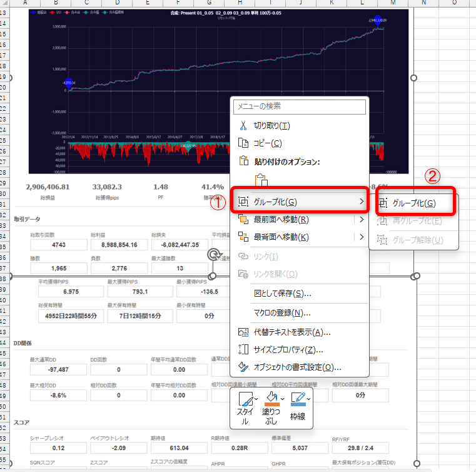This screenshot has height=472, width=476.
Task: Click value 7日12時間15分
Action: (140, 316)
